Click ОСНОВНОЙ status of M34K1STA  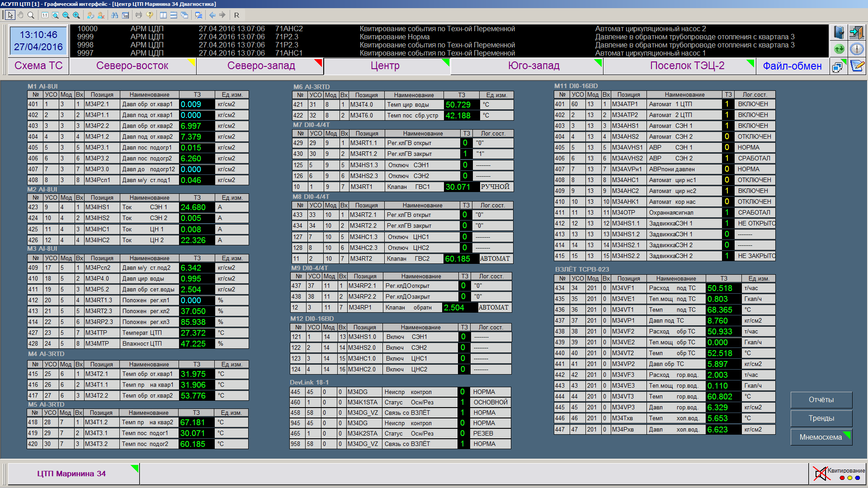pos(491,402)
